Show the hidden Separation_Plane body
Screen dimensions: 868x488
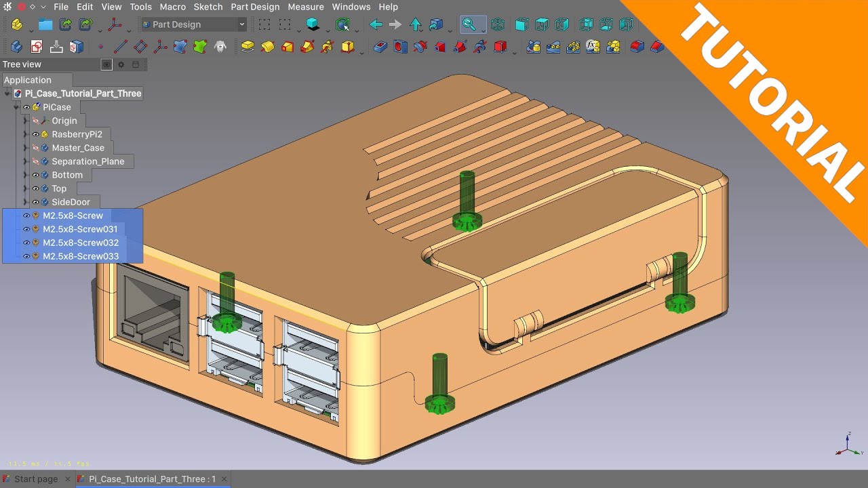click(36, 161)
